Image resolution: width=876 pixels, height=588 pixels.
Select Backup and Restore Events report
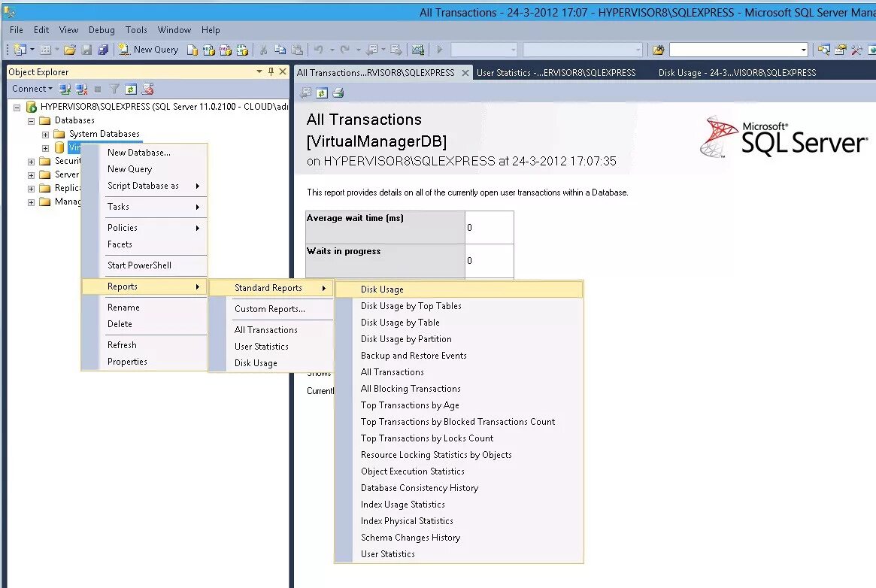click(x=459, y=356)
